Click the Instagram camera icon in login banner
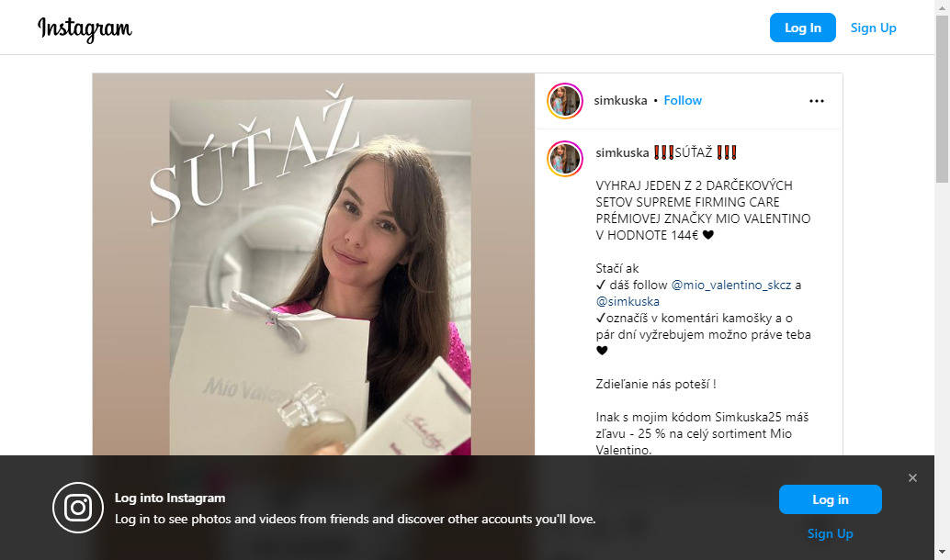 click(x=78, y=508)
